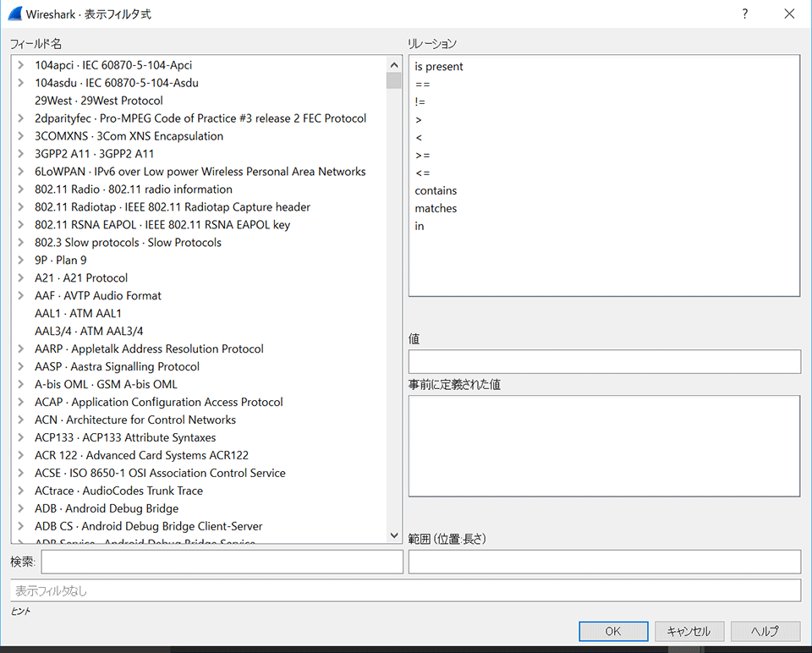Expand AASP Aastra Signalling Protocol node

tap(20, 366)
